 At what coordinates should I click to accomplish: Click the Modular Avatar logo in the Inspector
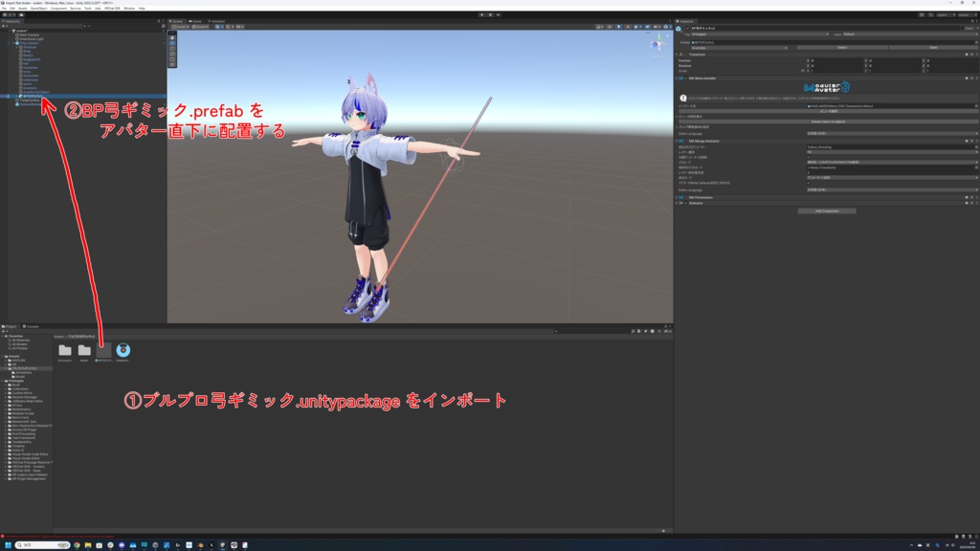pos(827,86)
